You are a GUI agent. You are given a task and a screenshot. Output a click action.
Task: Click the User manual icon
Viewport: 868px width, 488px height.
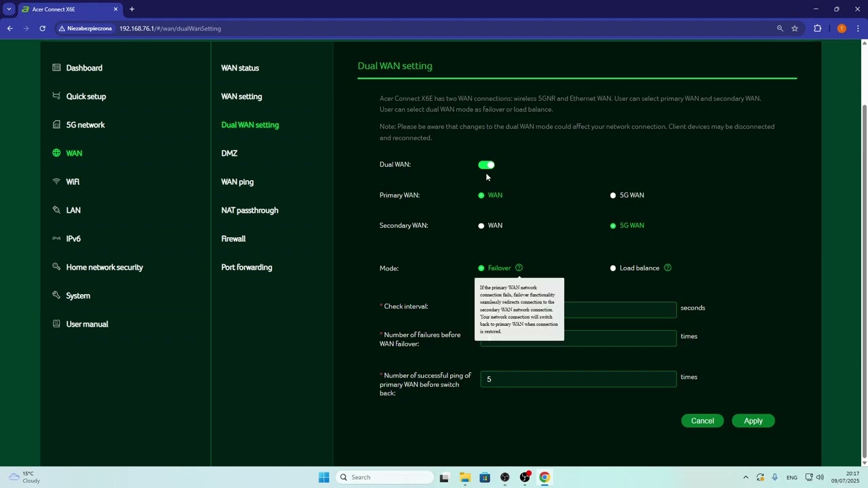[56, 324]
